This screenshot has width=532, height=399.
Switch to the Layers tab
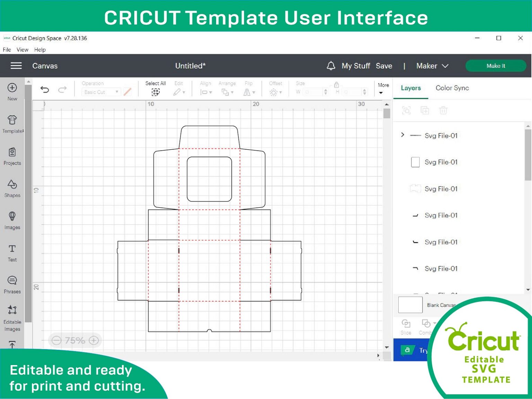click(x=411, y=88)
